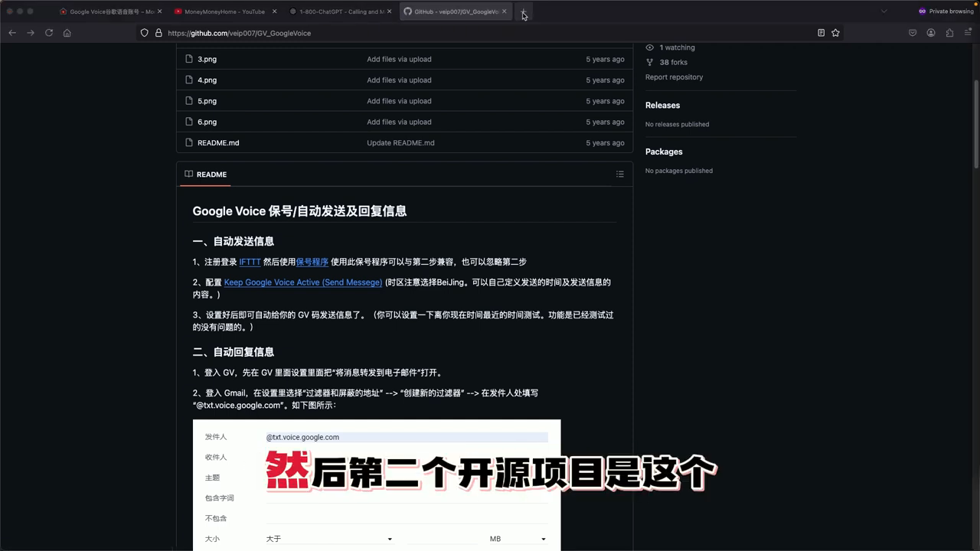Click the fork icon beside 38 forks
This screenshot has height=551, width=980.
pos(650,62)
